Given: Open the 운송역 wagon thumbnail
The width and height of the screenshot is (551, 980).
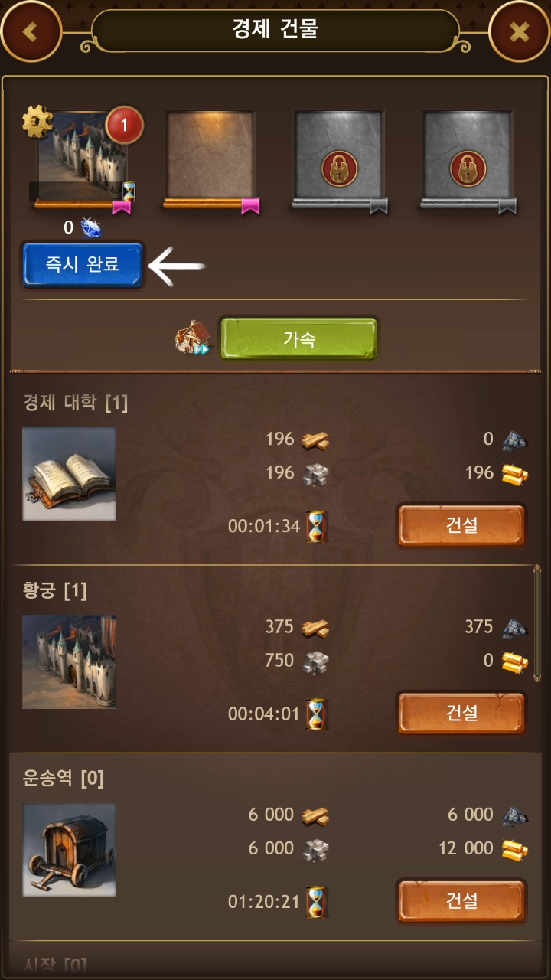Looking at the screenshot, I should coord(70,850).
